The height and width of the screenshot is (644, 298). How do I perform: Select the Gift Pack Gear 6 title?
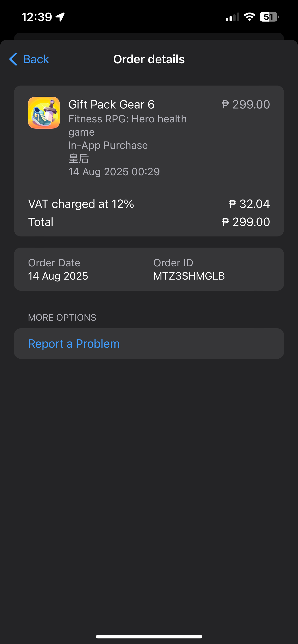pyautogui.click(x=112, y=105)
